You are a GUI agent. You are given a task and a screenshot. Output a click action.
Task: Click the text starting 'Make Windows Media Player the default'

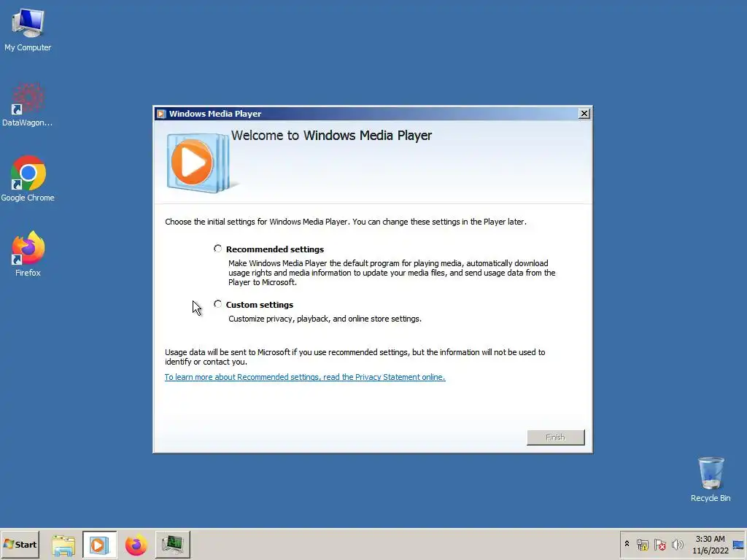(x=392, y=273)
